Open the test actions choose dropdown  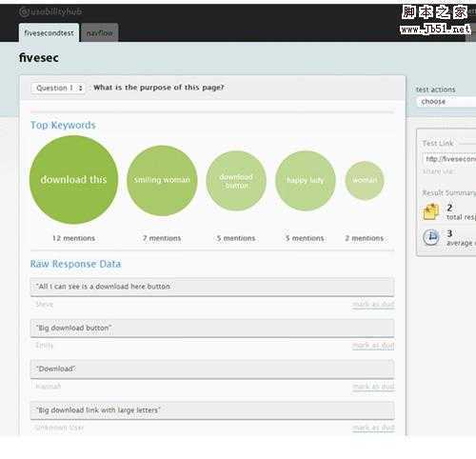446,102
